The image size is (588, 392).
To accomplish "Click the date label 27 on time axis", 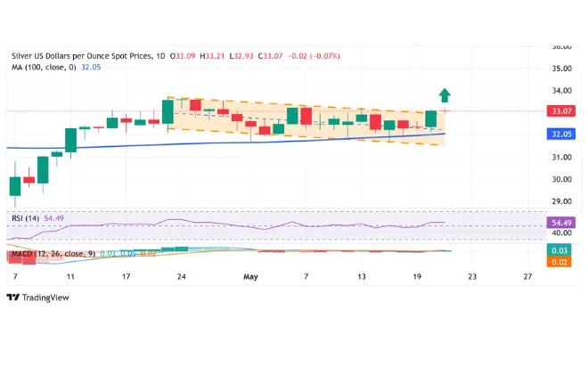I will pos(528,277).
